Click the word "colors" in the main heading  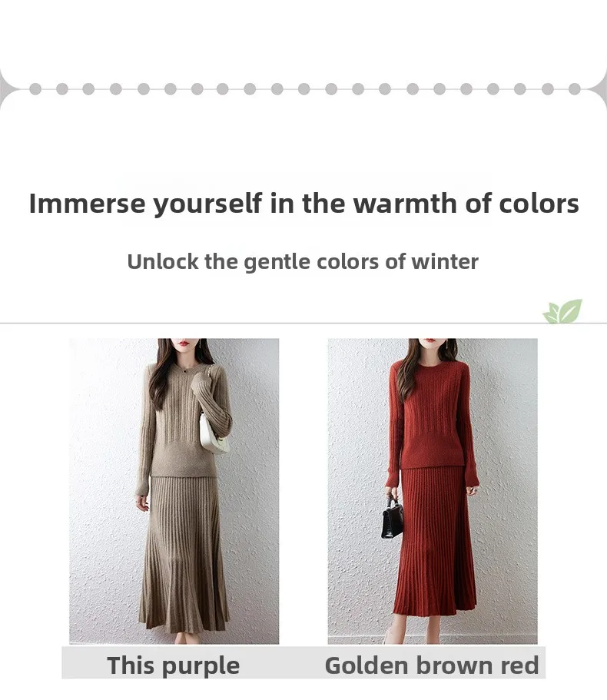coord(539,204)
